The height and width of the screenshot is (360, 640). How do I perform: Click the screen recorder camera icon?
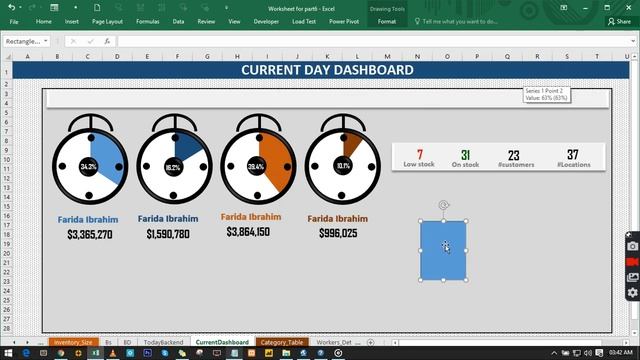(x=632, y=246)
